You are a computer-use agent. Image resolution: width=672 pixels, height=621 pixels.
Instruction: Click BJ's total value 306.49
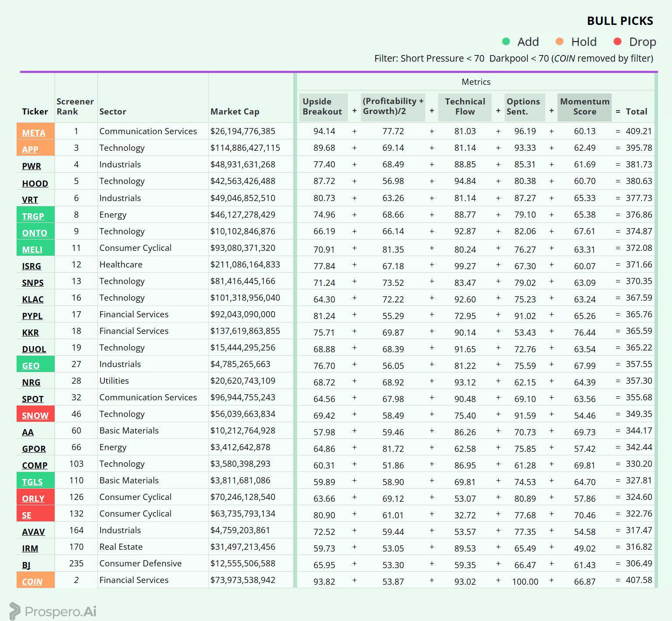[x=639, y=563]
